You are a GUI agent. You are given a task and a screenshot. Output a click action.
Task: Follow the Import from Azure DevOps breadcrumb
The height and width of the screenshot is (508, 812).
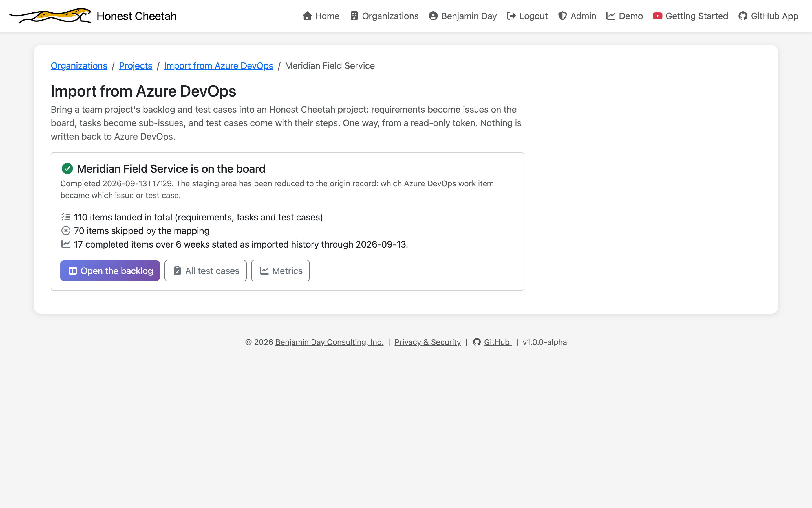click(x=219, y=66)
